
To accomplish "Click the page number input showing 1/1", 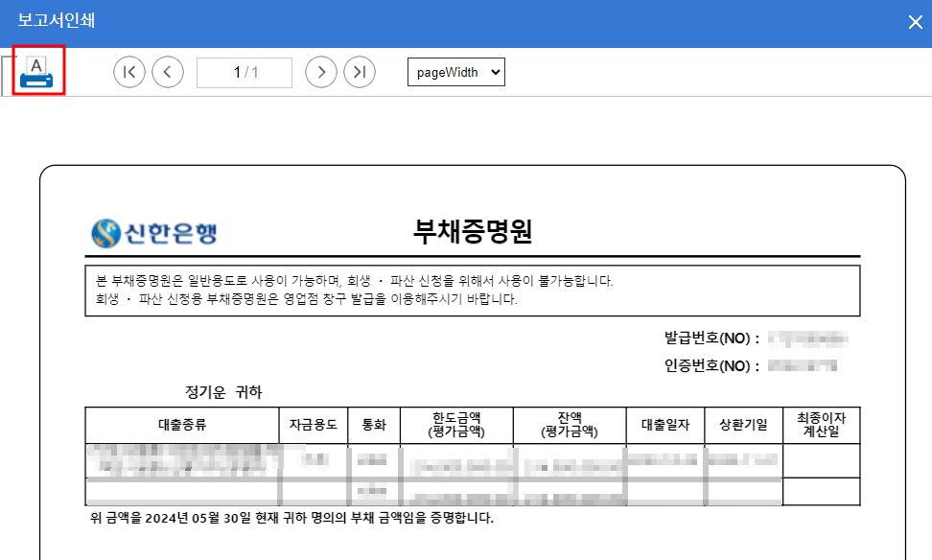I will [x=245, y=72].
